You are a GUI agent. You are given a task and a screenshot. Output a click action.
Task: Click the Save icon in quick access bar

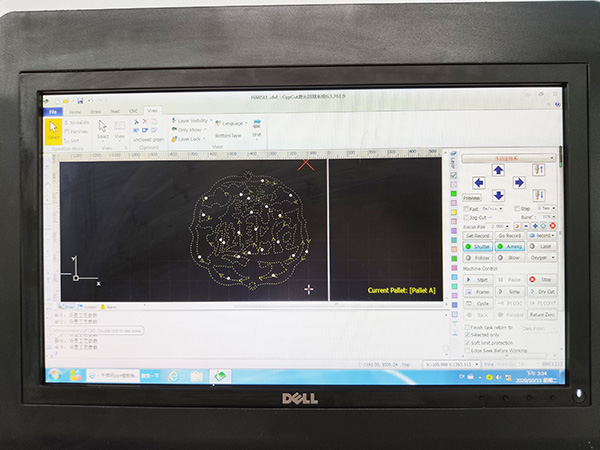(x=80, y=101)
